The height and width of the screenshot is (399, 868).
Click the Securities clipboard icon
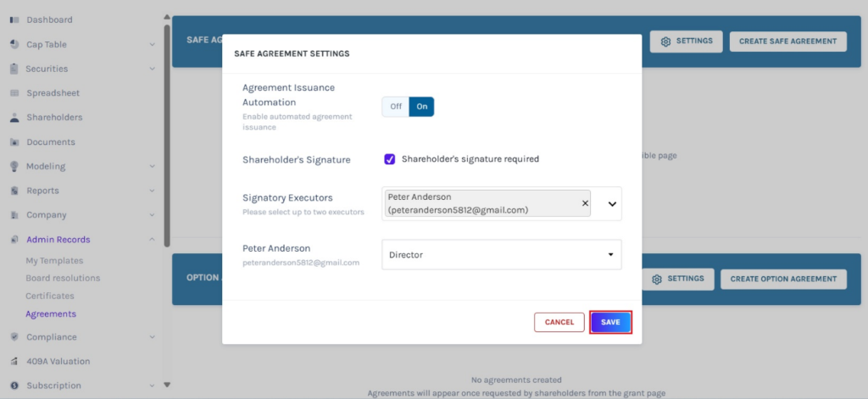click(x=14, y=69)
